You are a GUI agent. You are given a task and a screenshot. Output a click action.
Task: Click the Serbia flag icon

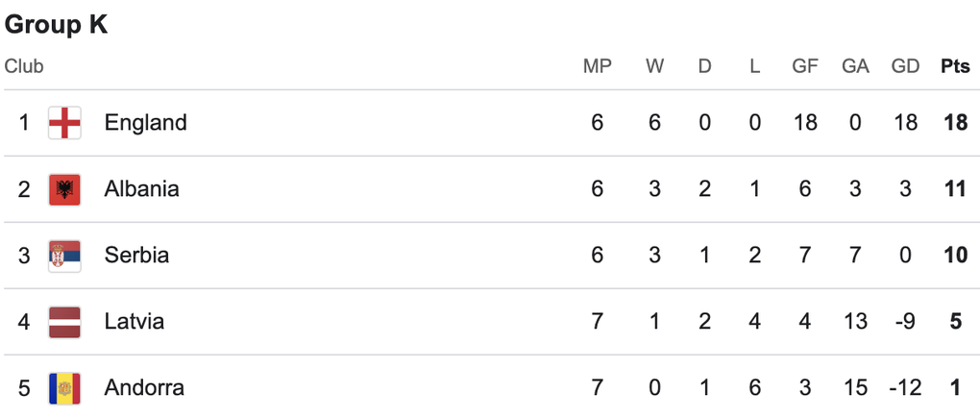64,256
